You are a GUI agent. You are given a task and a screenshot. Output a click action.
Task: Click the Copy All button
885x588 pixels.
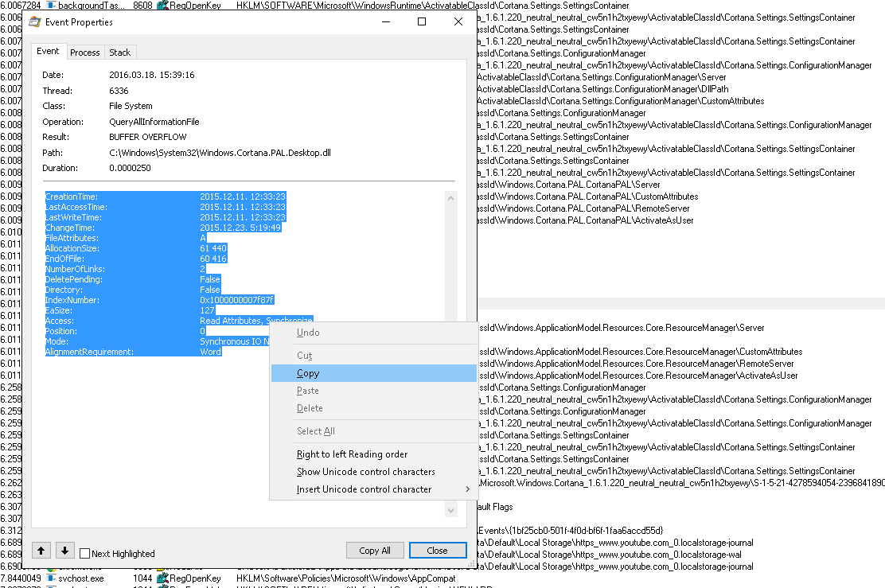click(x=374, y=550)
